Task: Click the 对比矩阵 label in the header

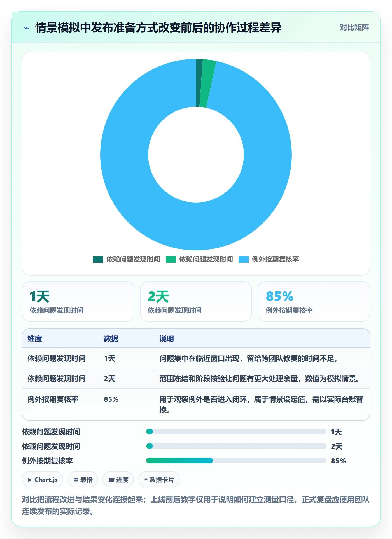Action: (x=354, y=27)
